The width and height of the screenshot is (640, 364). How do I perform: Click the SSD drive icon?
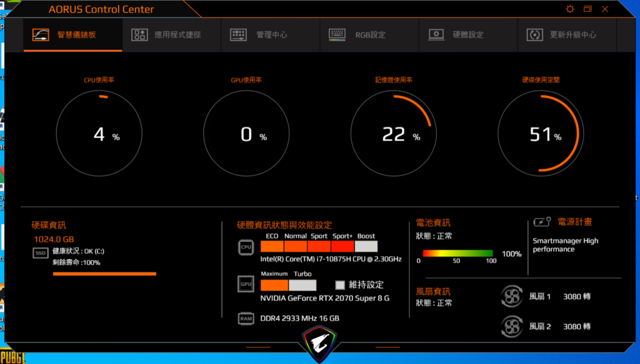point(41,253)
